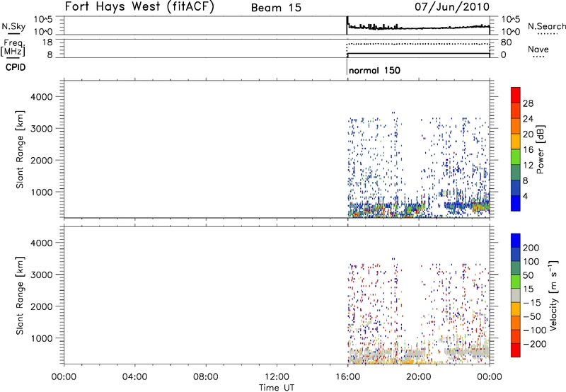Screen dimensions: 566x392
Task: Click the "16" Power colorbar label
Action: [528, 150]
